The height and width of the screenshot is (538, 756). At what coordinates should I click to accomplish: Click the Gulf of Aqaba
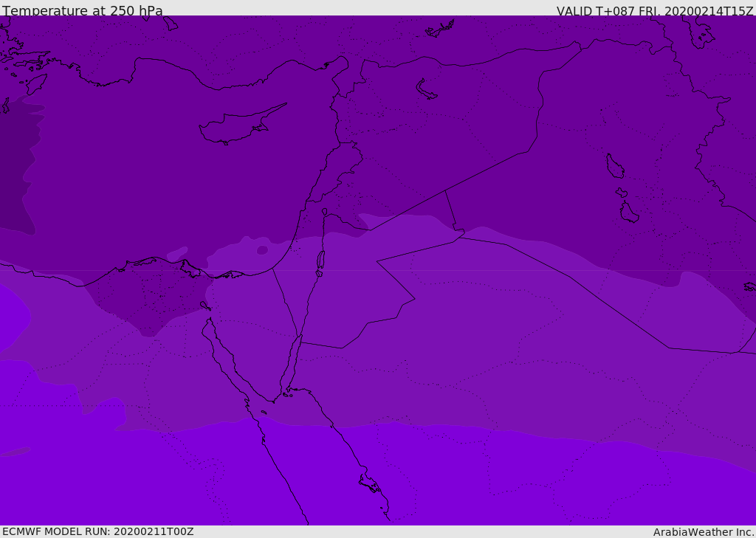(294, 362)
